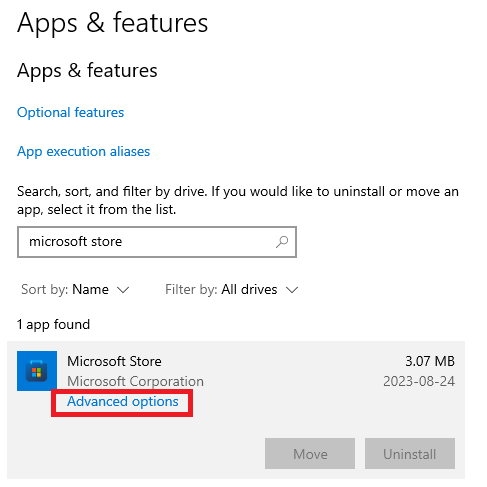Click the Move button
This screenshot has height=487, width=487.
coord(310,454)
